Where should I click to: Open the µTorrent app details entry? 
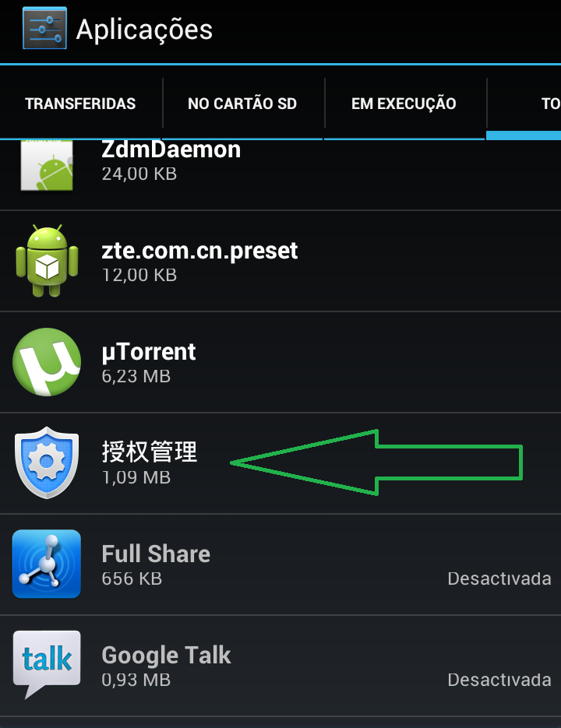click(280, 362)
